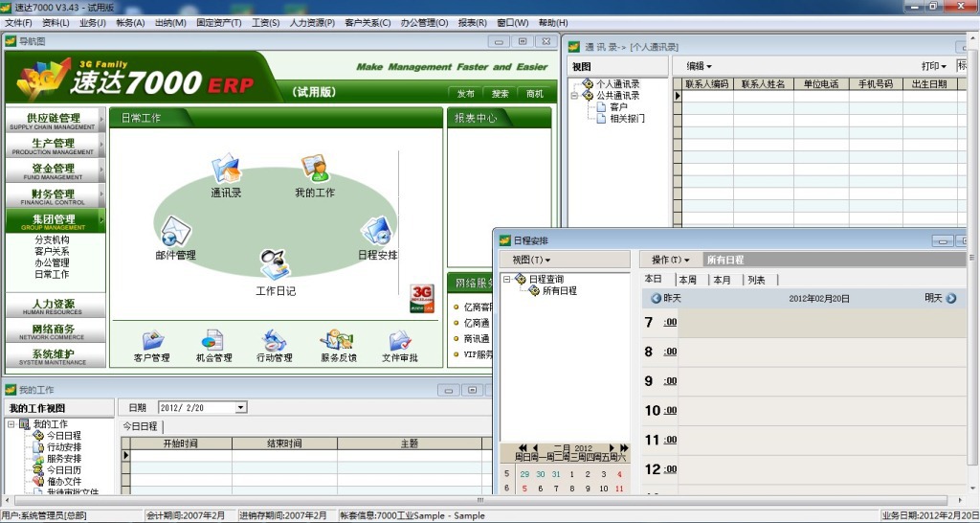Switch to the 本周 tab in 日程安排
The width and height of the screenshot is (980, 523).
(x=687, y=280)
